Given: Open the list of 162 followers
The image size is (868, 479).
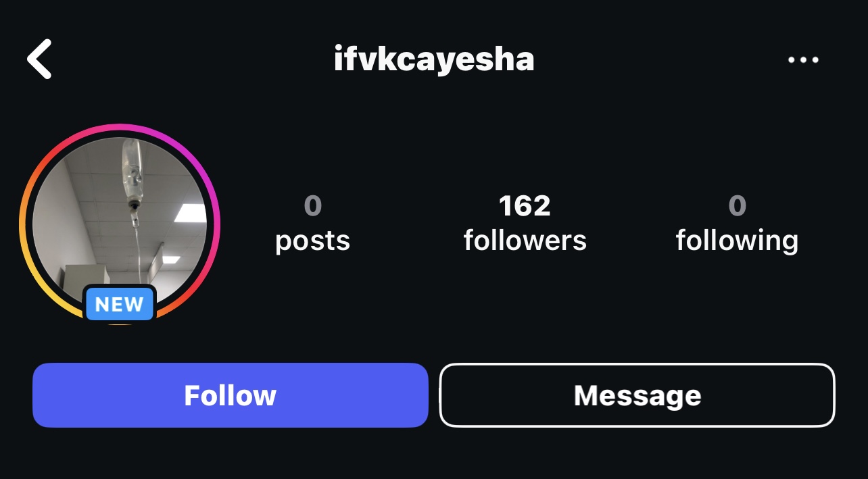Looking at the screenshot, I should point(525,223).
